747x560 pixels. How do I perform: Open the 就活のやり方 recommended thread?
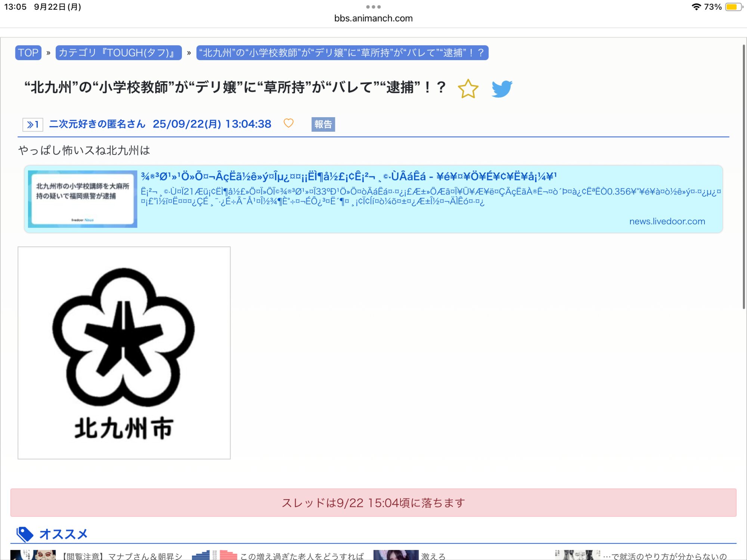(x=665, y=556)
